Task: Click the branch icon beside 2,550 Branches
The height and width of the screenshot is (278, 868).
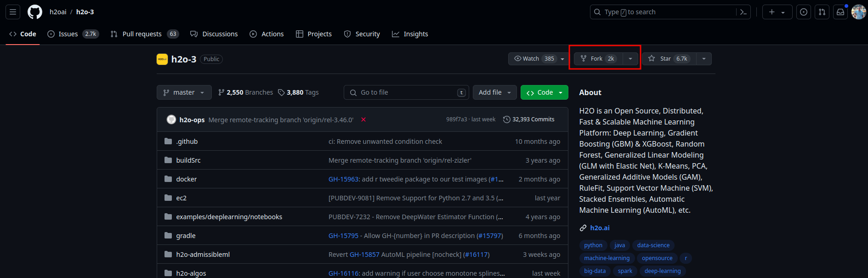Action: coord(221,92)
